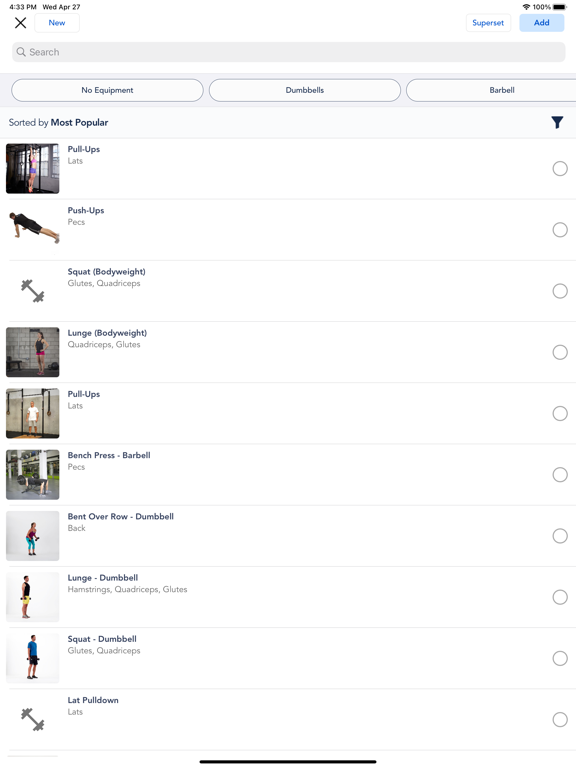Change the Sorted by Most Popular option

pos(58,122)
